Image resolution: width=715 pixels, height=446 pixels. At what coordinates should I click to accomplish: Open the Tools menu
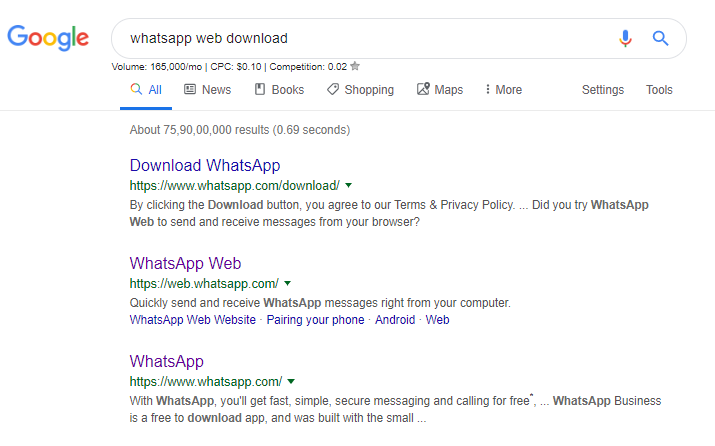tap(659, 90)
